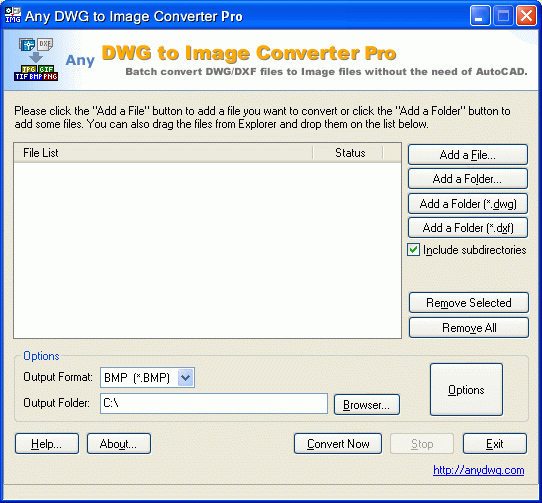
Task: Click the Add a File... button
Action: 468,155
